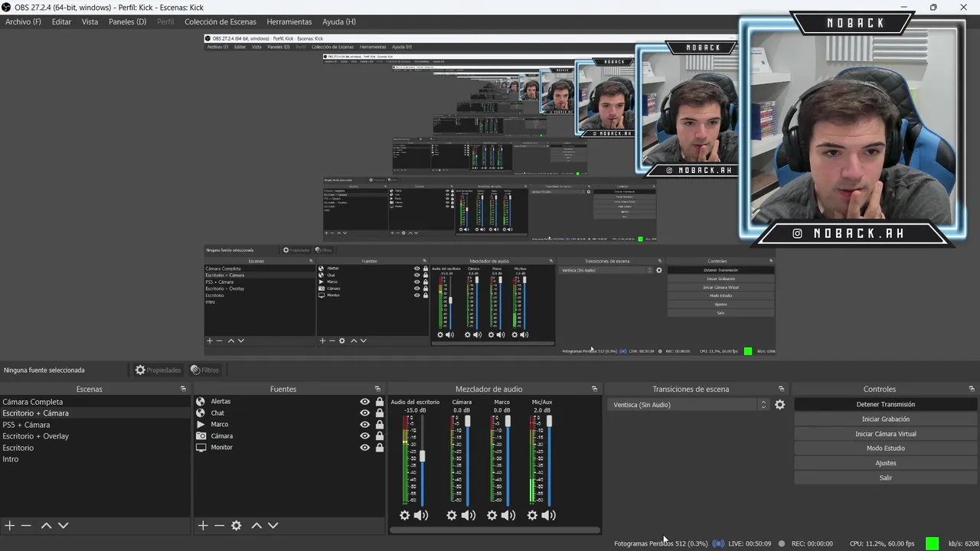This screenshot has width=980, height=551.
Task: Move scene down in Escenas list
Action: click(64, 526)
